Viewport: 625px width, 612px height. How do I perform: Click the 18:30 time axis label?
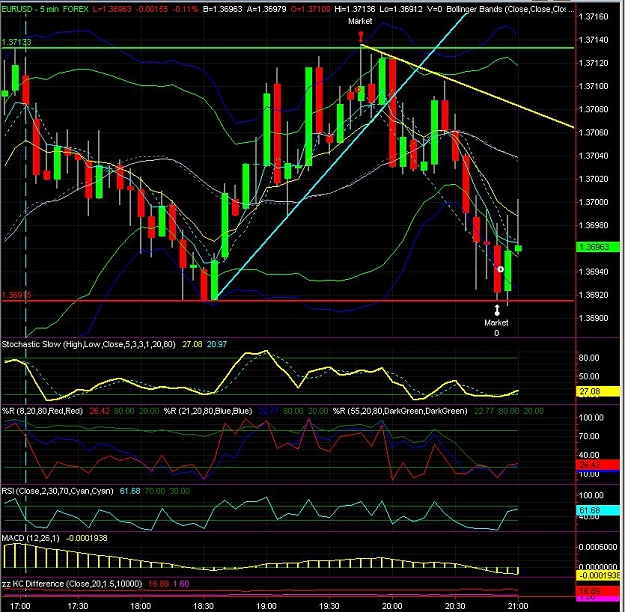[x=204, y=606]
